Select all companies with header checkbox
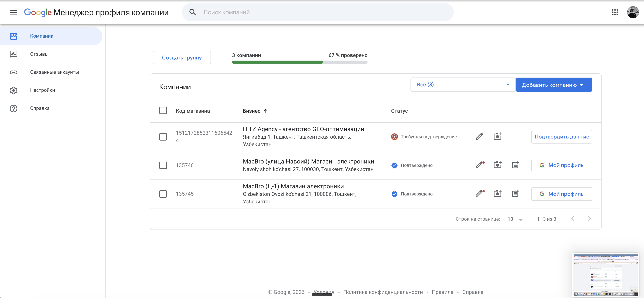Viewport: 644px width, 298px height. click(x=163, y=110)
